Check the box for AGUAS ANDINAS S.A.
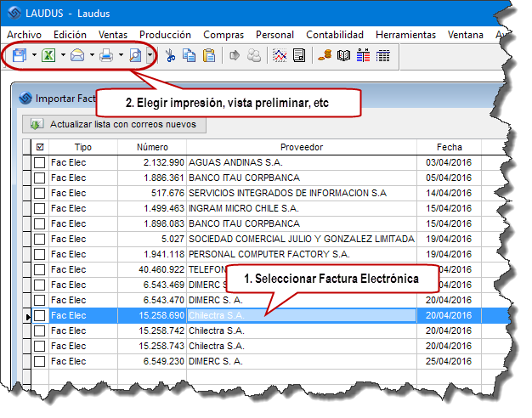The height and width of the screenshot is (418, 532). (x=40, y=162)
